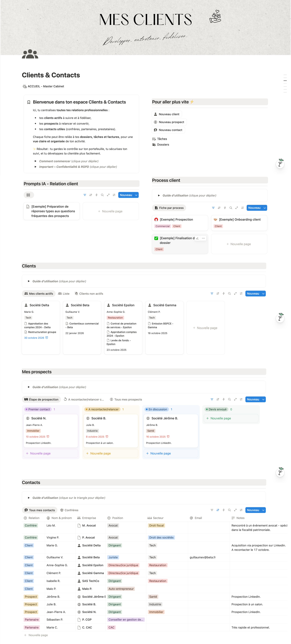Open Tous mes prospects tab

tap(126, 399)
